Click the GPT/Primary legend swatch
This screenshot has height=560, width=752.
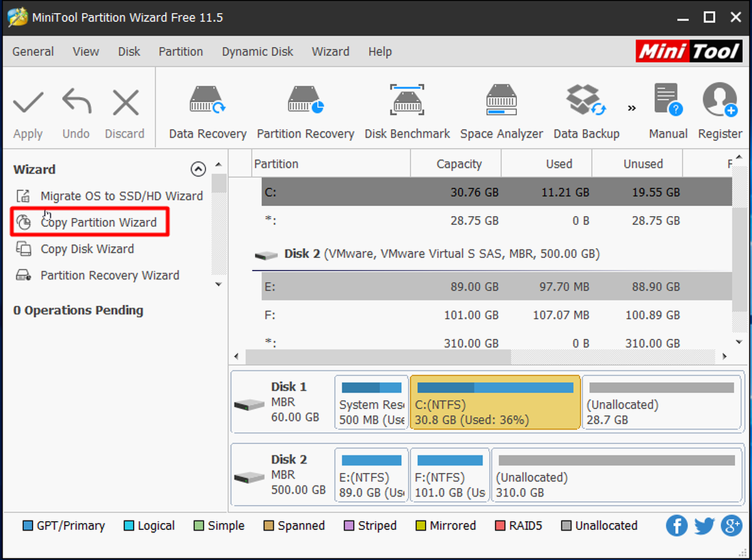(x=28, y=526)
